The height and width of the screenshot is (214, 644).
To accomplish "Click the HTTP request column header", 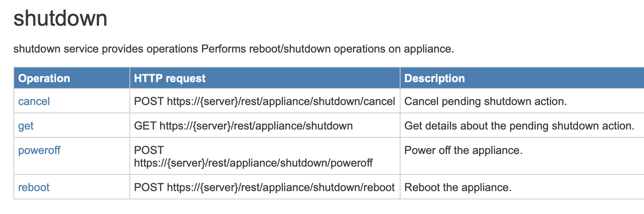I will 170,79.
